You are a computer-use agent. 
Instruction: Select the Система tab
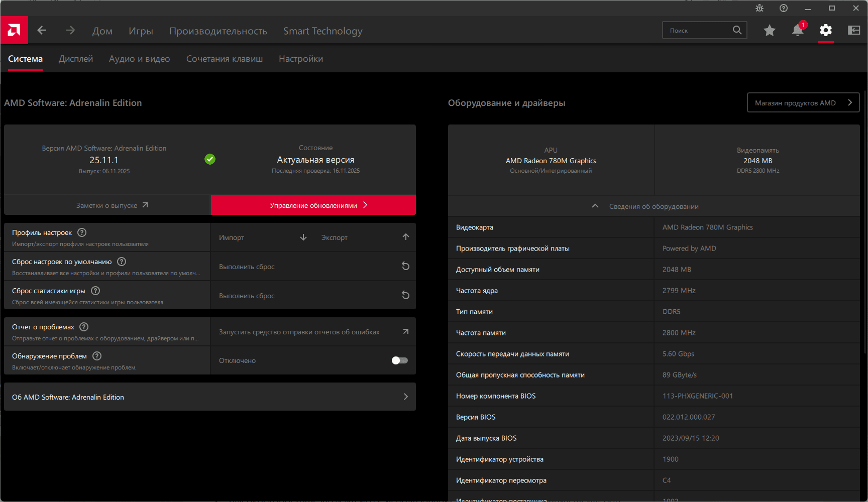pyautogui.click(x=25, y=59)
